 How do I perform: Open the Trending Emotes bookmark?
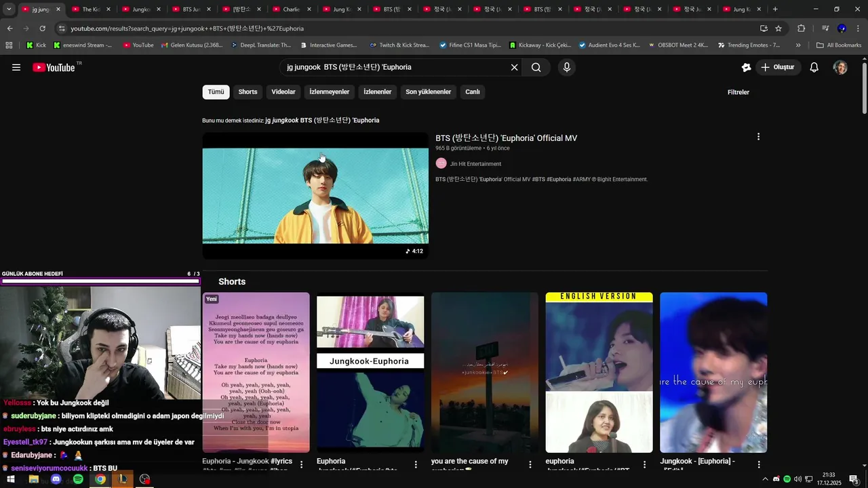click(749, 45)
